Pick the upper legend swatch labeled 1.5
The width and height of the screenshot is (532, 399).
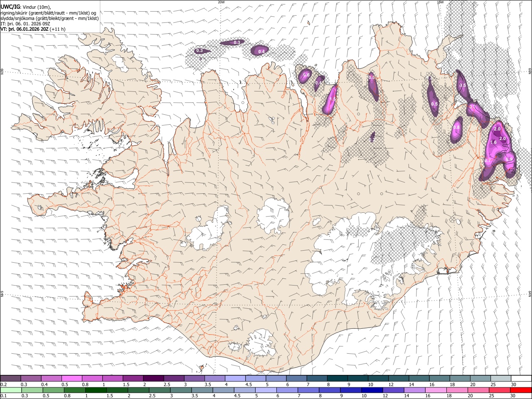(x=133, y=378)
